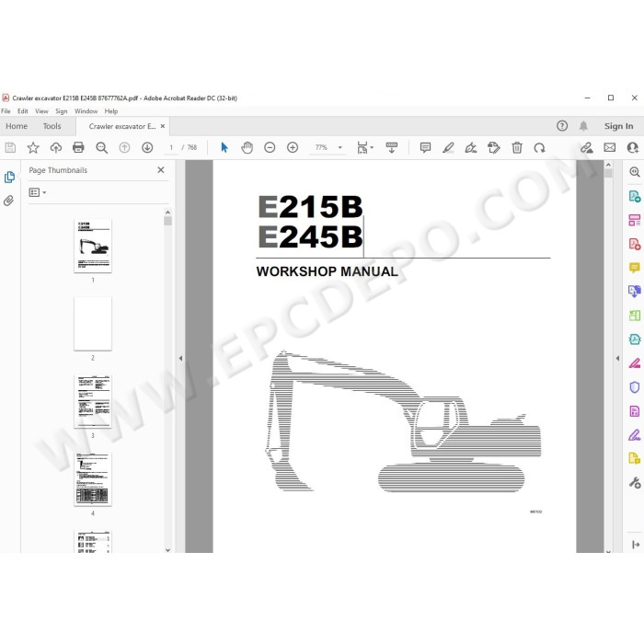Select page 3 thumbnail
Viewport: 644px width, 644px height.
pos(93,401)
